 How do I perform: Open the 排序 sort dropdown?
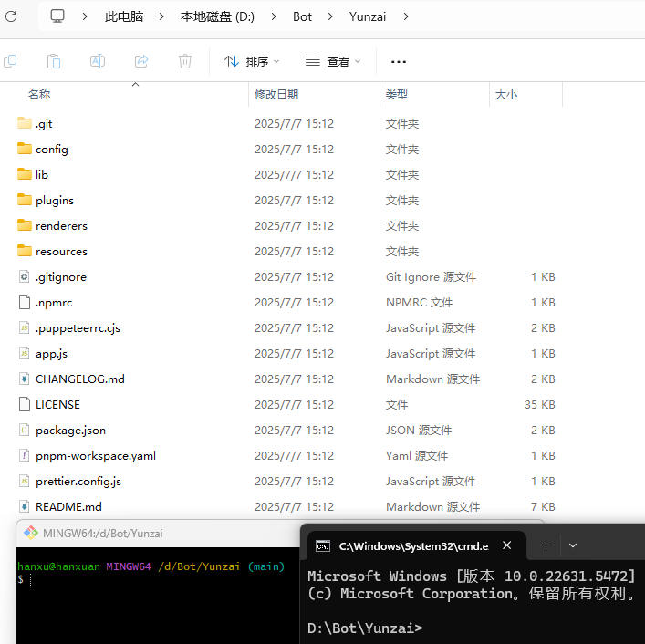252,61
